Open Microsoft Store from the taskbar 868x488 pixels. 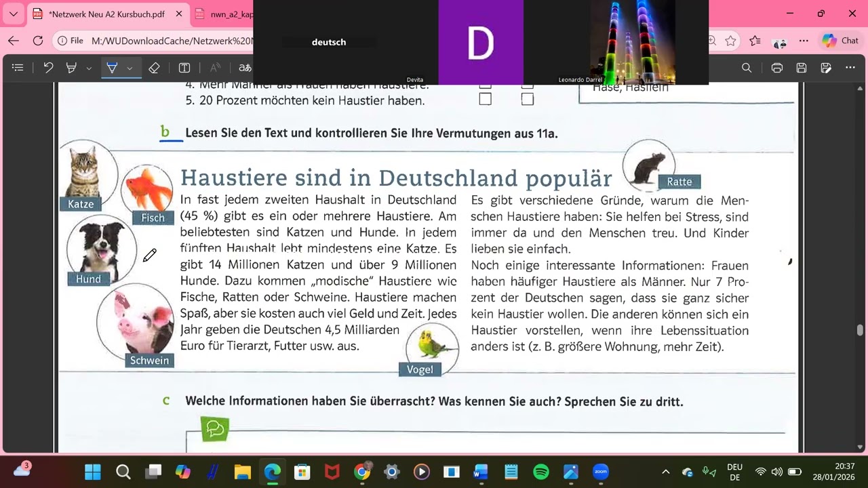click(x=302, y=472)
